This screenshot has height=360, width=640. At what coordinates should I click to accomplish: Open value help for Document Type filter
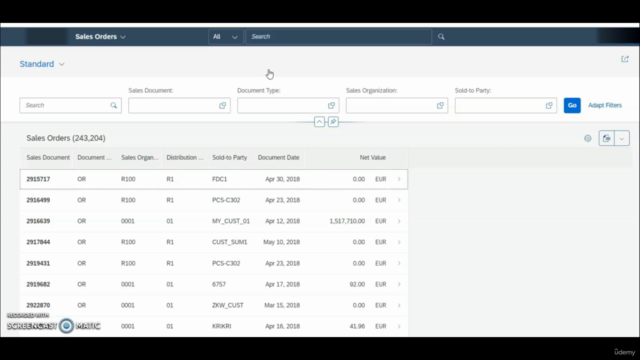coord(331,105)
